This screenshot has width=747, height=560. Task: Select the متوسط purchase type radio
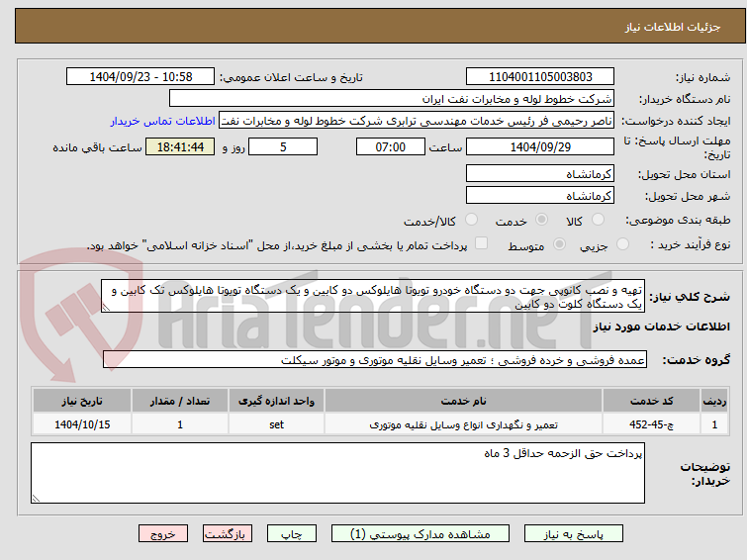coord(559,244)
